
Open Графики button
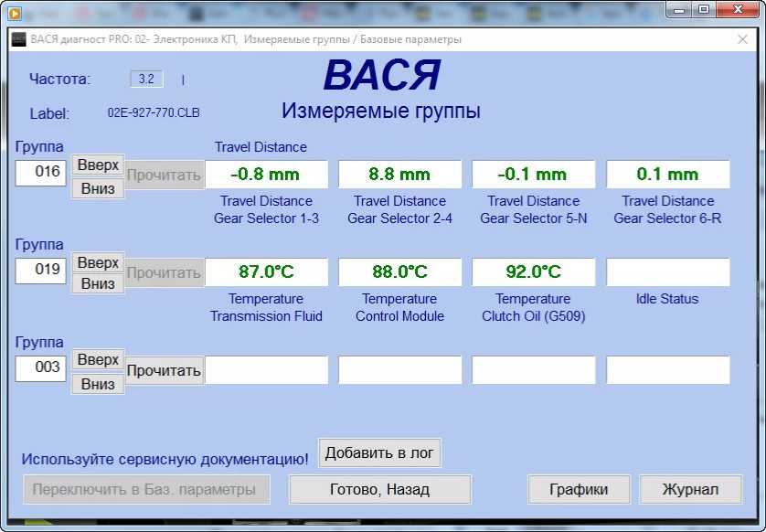pyautogui.click(x=579, y=490)
